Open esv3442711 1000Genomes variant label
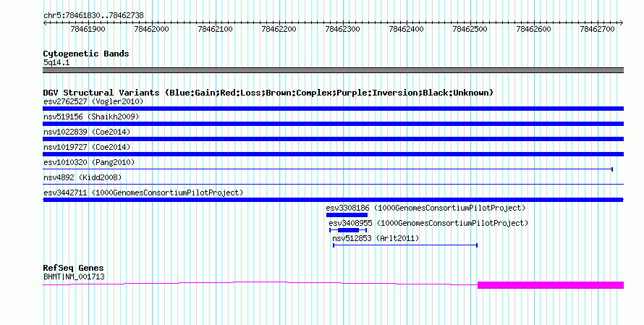 coord(143,193)
